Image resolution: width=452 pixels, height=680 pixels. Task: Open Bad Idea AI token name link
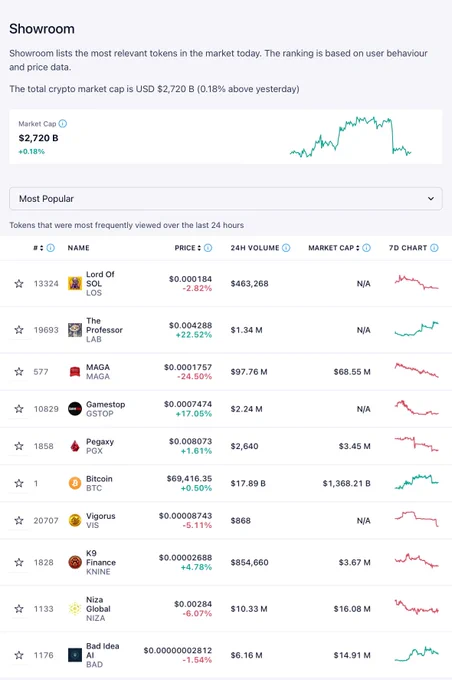point(102,651)
